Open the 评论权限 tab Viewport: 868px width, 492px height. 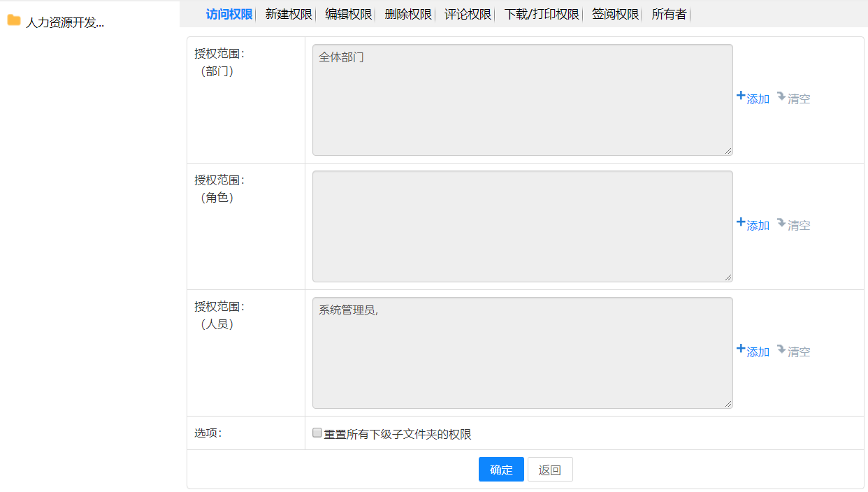click(x=468, y=15)
